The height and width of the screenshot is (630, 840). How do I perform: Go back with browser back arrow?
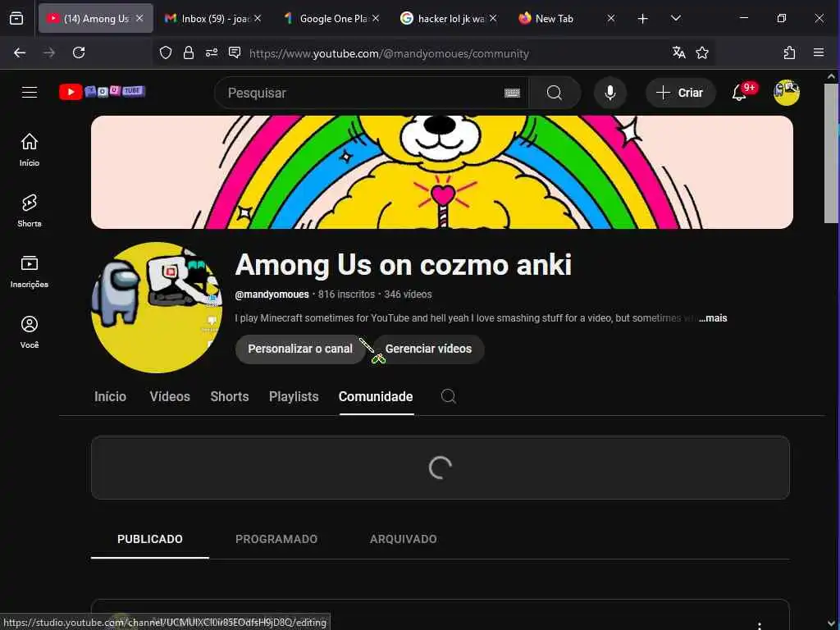(20, 52)
